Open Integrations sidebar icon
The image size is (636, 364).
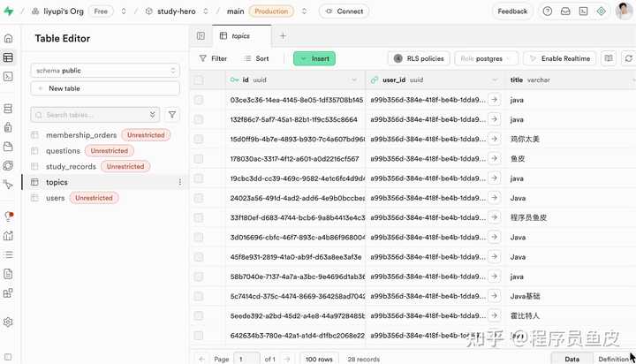pos(8,293)
